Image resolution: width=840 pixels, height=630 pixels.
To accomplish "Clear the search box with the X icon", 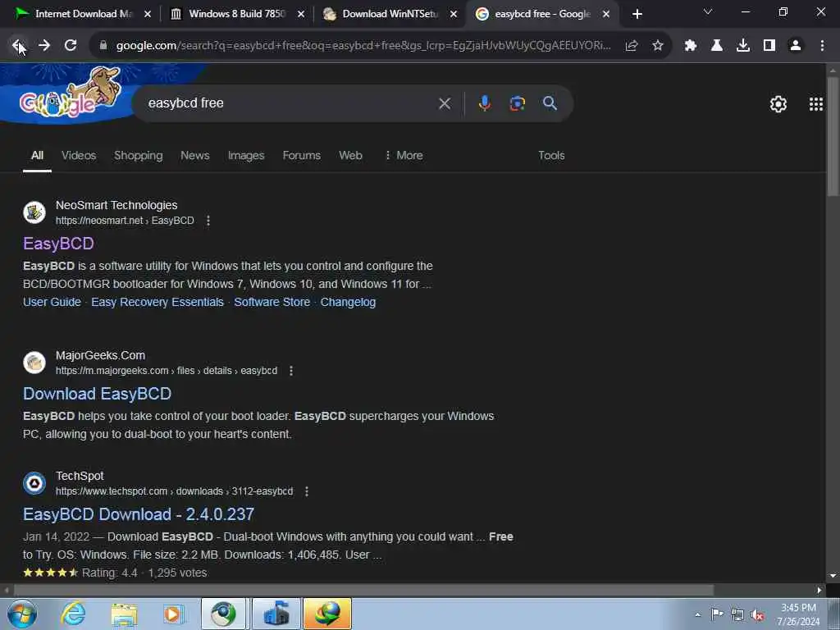I will [x=445, y=103].
